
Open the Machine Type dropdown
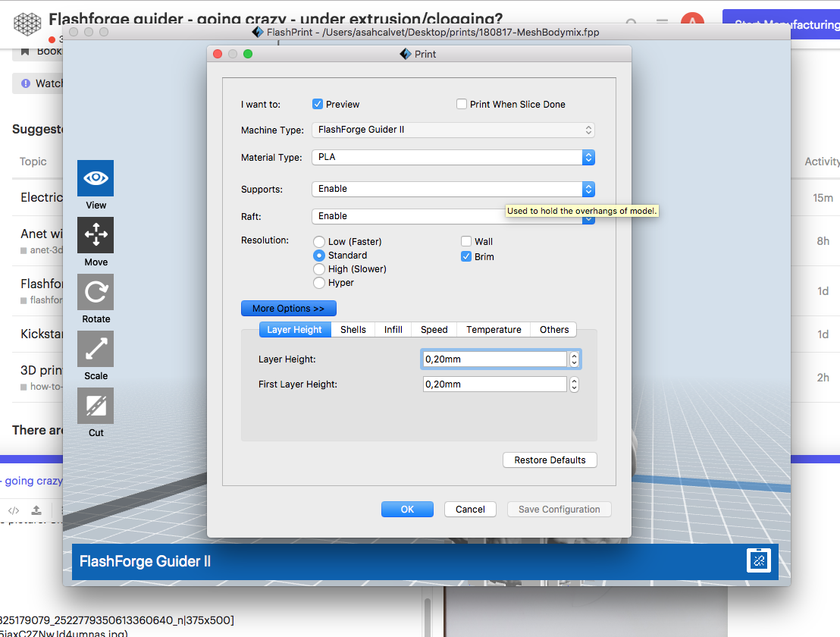[453, 130]
